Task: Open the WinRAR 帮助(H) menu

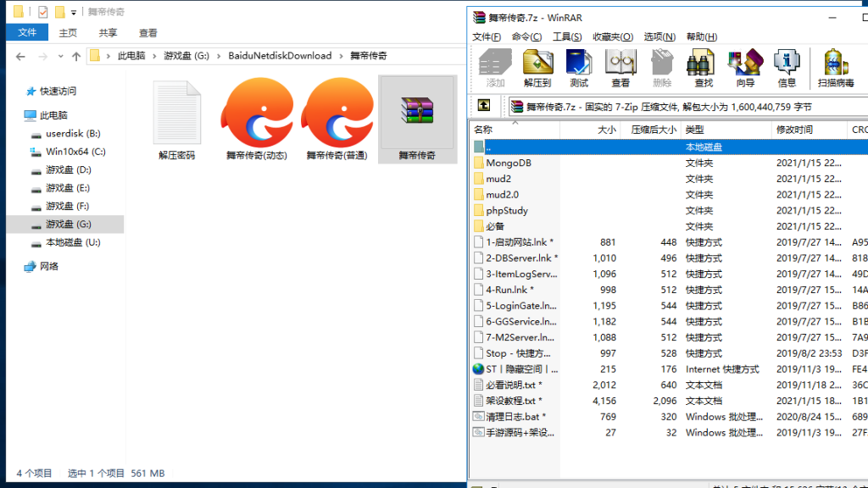Action: 701,36
